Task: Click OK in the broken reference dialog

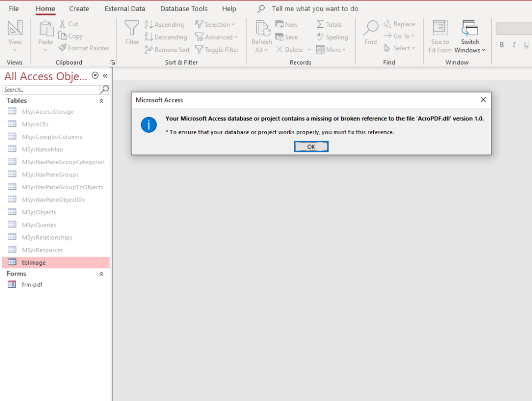Action: [x=311, y=146]
